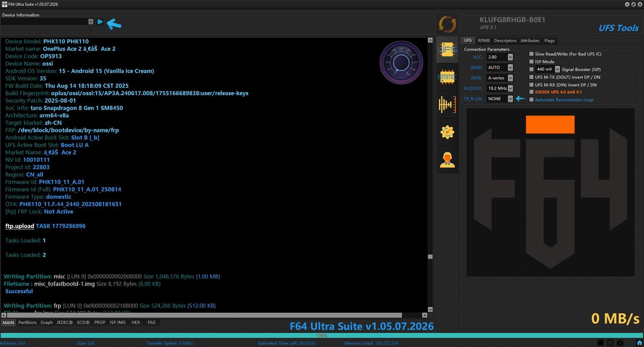
Task: Click the F64 app logo in title bar
Action: 4,4
